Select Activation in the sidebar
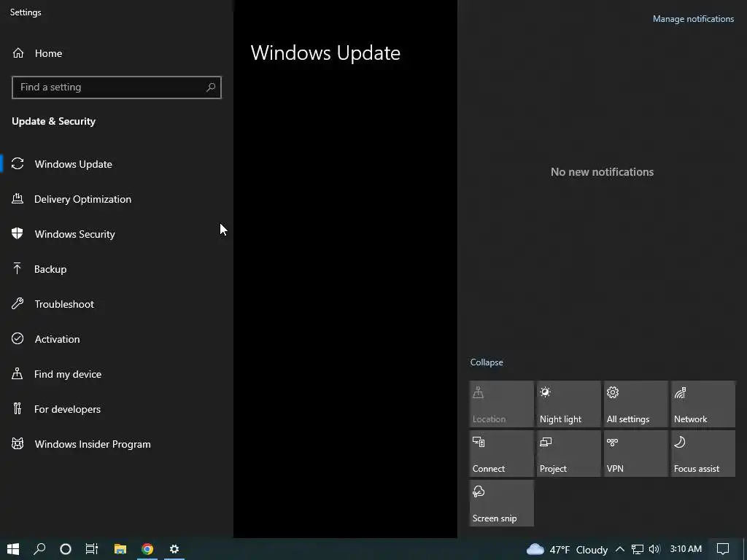747x560 pixels. pos(116,339)
